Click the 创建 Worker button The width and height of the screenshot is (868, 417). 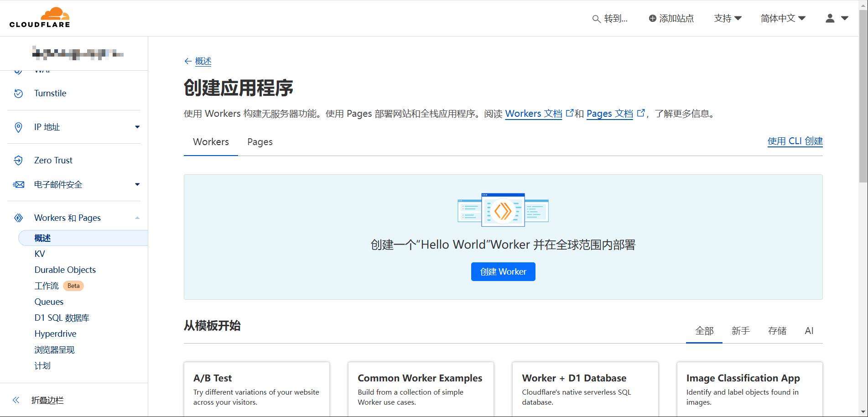point(503,271)
